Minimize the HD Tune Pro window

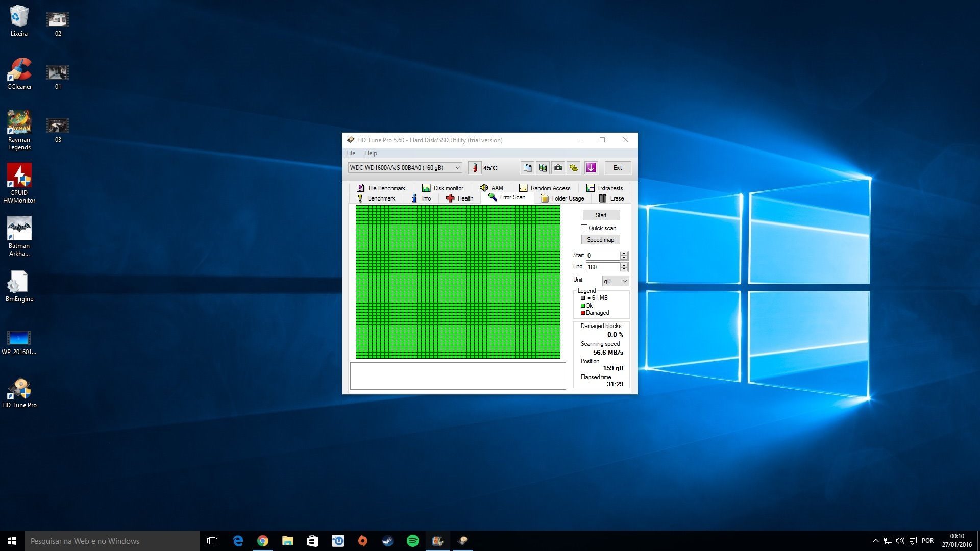579,140
